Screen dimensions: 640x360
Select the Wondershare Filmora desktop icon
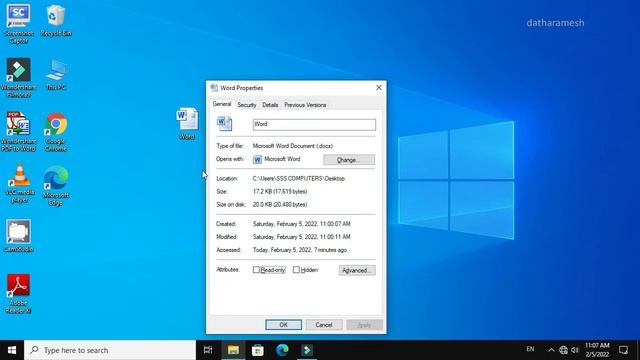[18, 78]
